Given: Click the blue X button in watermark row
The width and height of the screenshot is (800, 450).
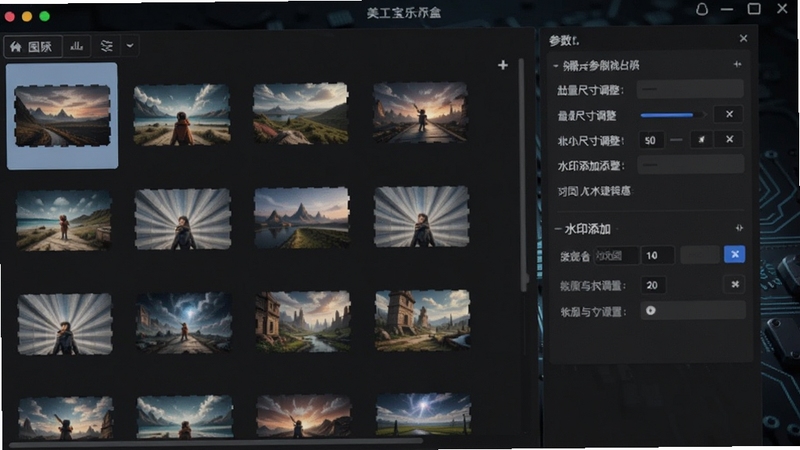Looking at the screenshot, I should 735,254.
